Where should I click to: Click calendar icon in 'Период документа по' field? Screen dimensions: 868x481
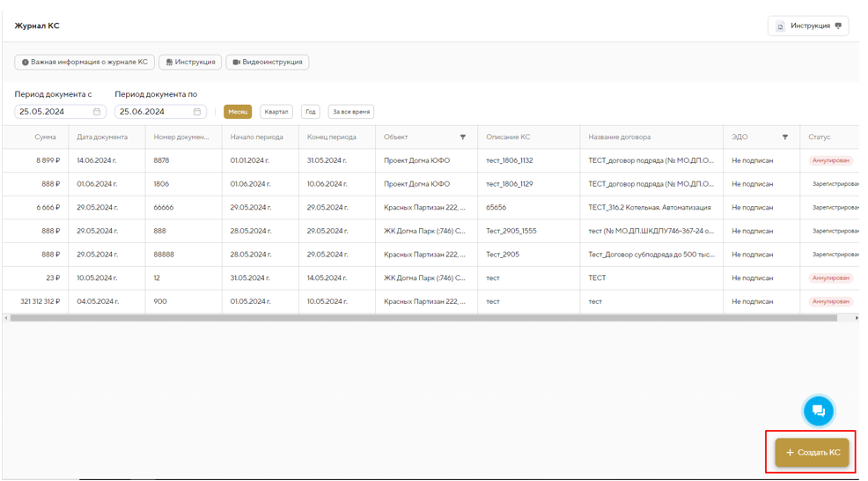pos(197,112)
